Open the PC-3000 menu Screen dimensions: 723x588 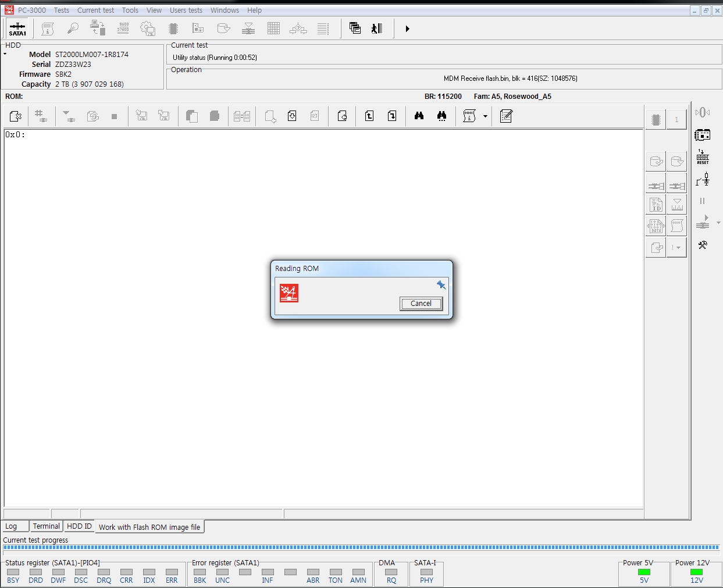click(32, 10)
